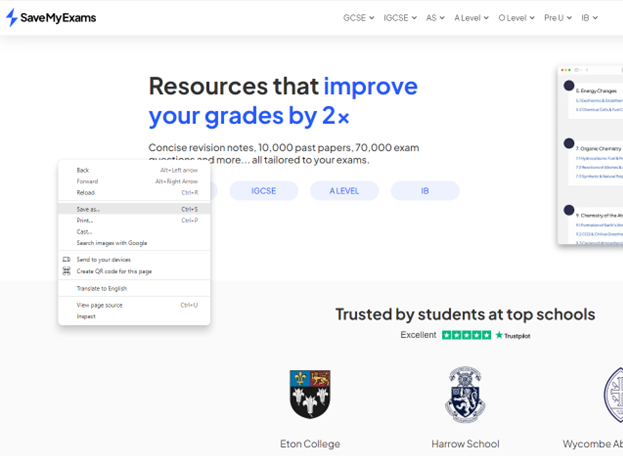Image resolution: width=623 pixels, height=456 pixels.
Task: Click the SaveMyExams lightning bolt logo
Action: click(12, 17)
